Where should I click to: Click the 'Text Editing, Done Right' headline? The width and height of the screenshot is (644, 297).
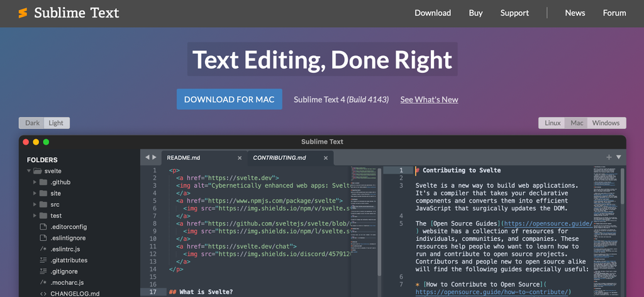tap(323, 59)
